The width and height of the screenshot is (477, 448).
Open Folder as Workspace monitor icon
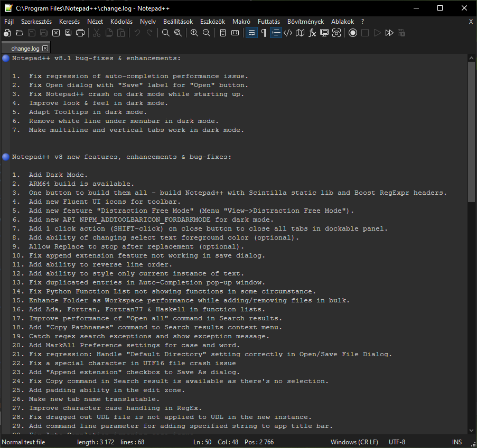coord(324,33)
